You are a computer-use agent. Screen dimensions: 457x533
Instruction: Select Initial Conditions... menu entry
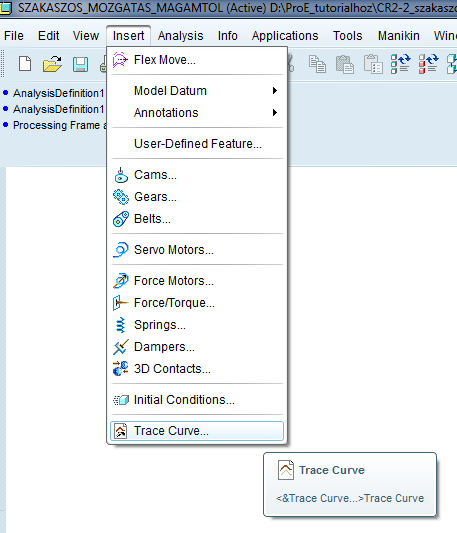[x=197, y=400]
